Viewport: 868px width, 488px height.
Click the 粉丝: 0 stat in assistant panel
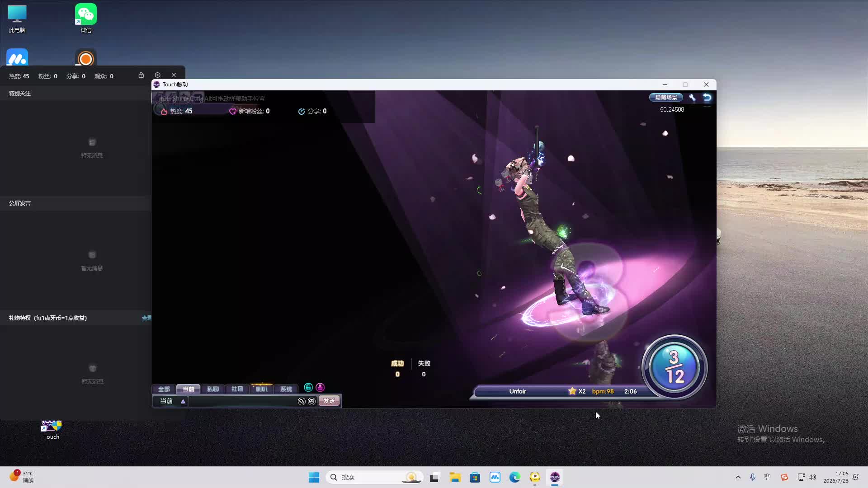click(48, 76)
